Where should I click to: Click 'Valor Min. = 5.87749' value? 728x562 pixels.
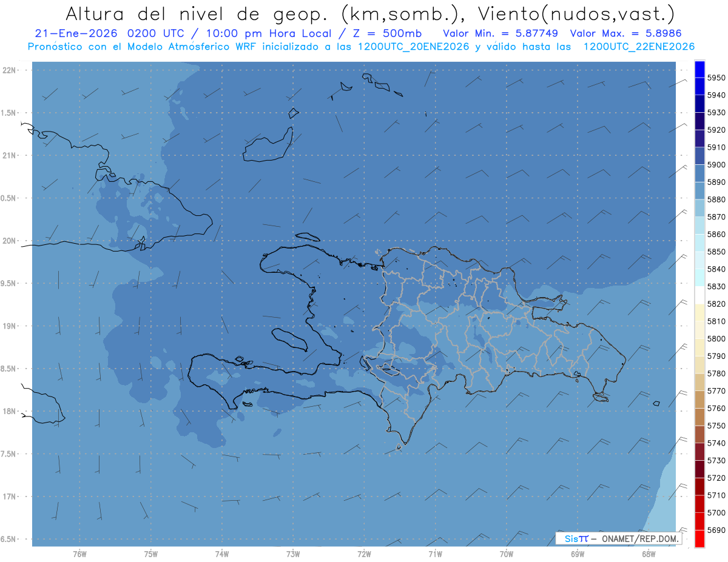point(500,34)
